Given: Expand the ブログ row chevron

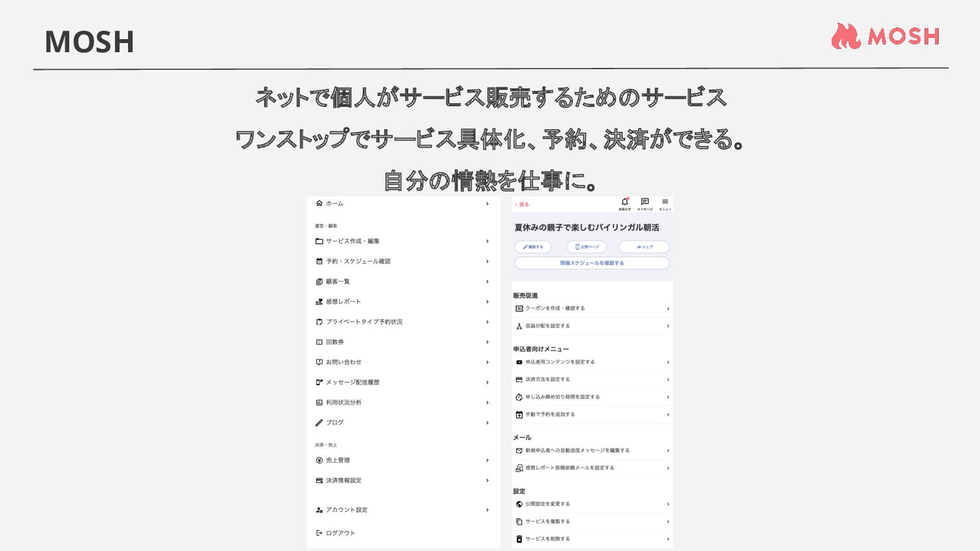Looking at the screenshot, I should [487, 423].
